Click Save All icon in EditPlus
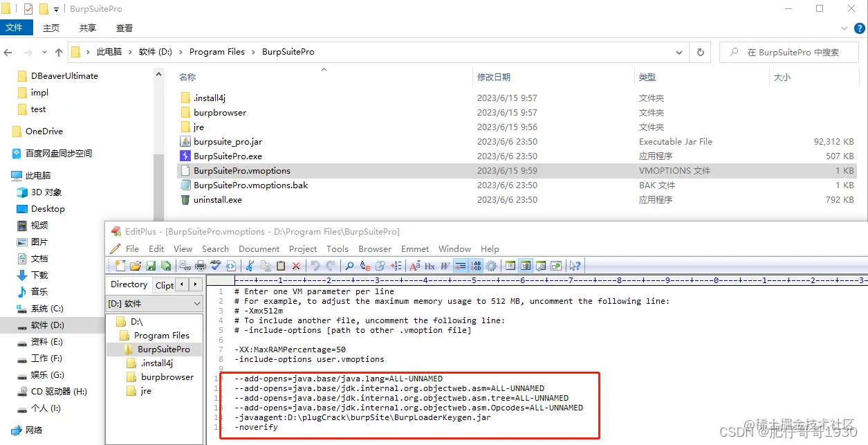This screenshot has width=868, height=445. click(166, 266)
